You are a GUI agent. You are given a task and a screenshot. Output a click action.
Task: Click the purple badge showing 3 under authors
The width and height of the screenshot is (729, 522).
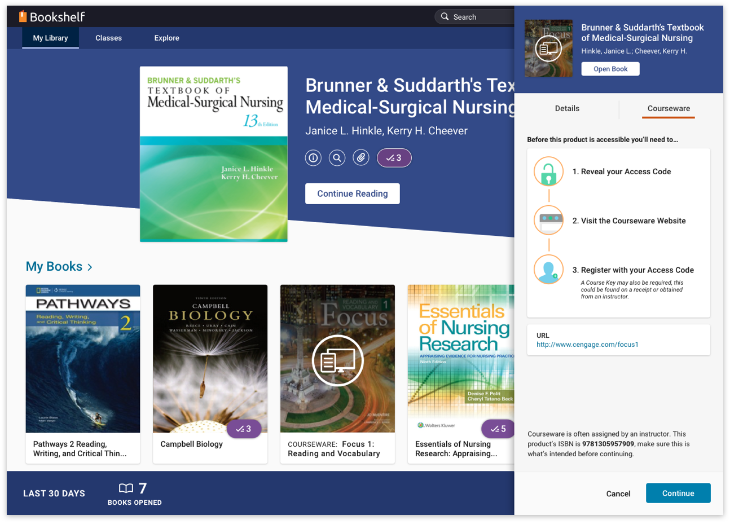(394, 158)
